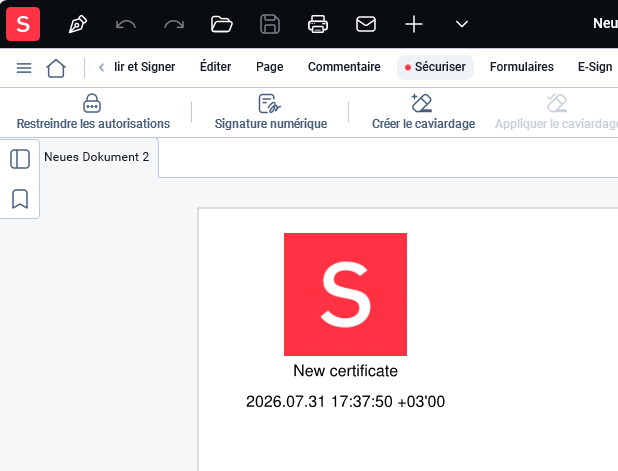
Task: Click the signature date '2026.07.31 17:37:50' text
Action: [319, 402]
